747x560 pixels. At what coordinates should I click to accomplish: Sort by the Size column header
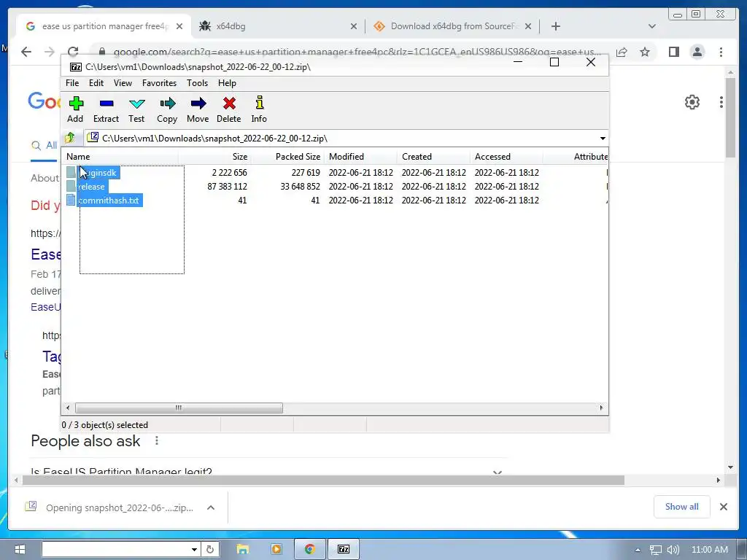(x=215, y=157)
